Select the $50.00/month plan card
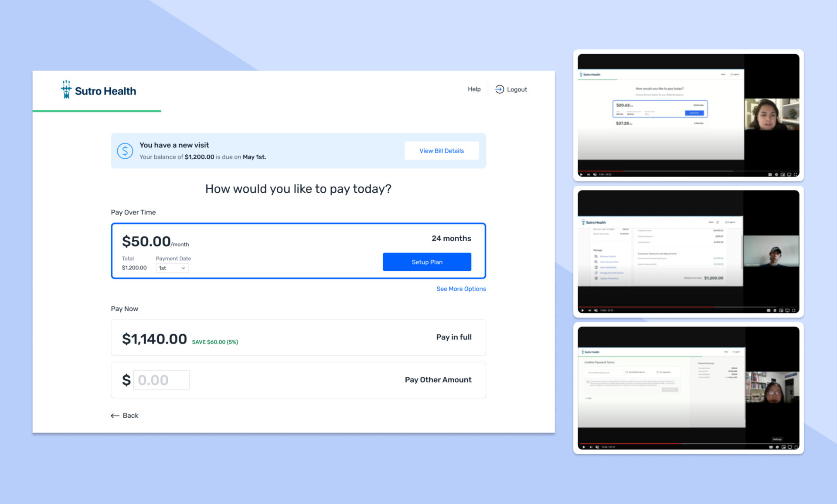The width and height of the screenshot is (837, 504). 298,251
